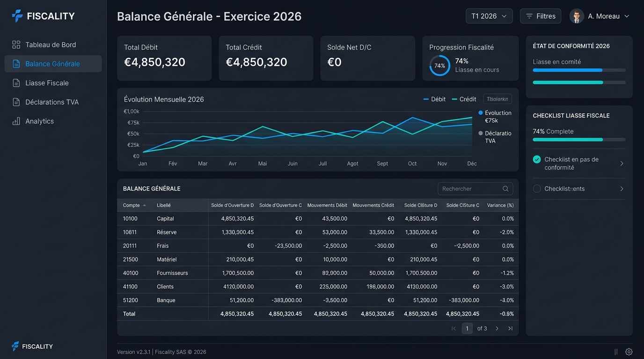Viewport: 644px width, 359px height.
Task: Sort by the Variance (%) column header
Action: [500, 205]
